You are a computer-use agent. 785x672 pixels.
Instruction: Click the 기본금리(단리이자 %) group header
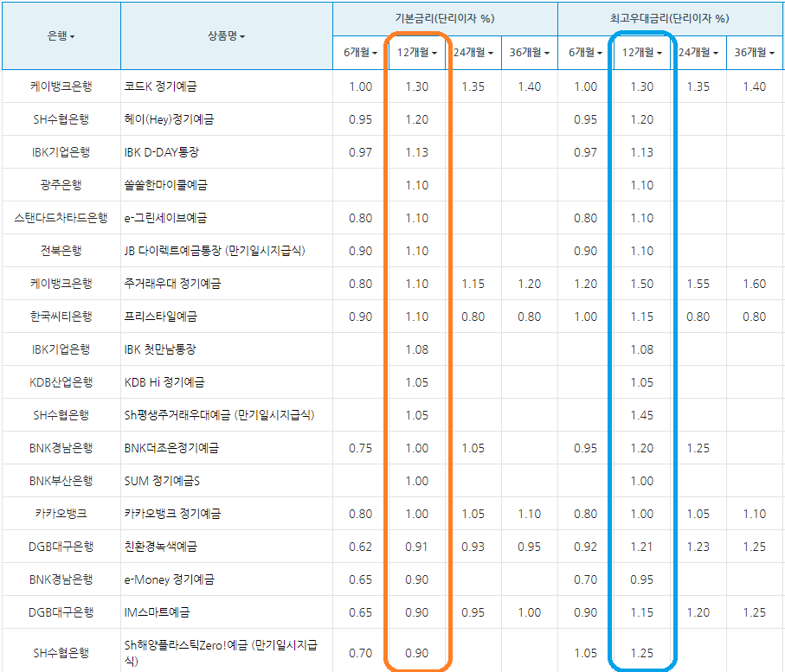coord(445,19)
